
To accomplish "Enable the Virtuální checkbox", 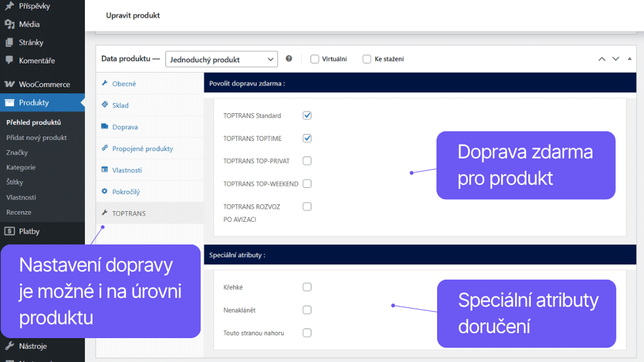I will point(314,58).
